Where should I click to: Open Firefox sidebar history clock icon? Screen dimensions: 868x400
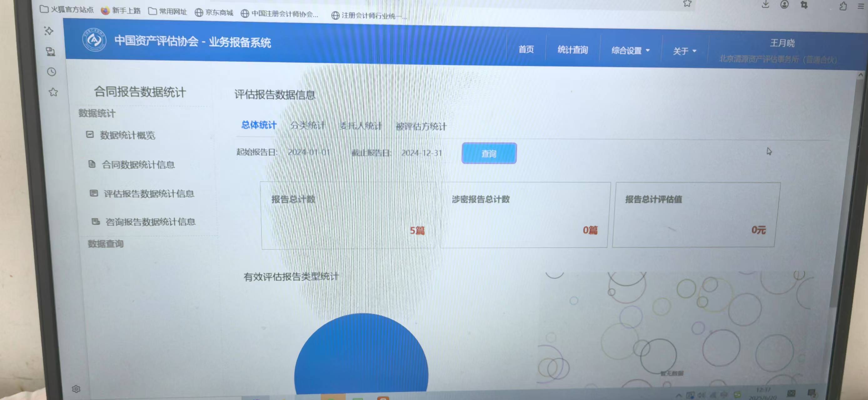tap(52, 72)
